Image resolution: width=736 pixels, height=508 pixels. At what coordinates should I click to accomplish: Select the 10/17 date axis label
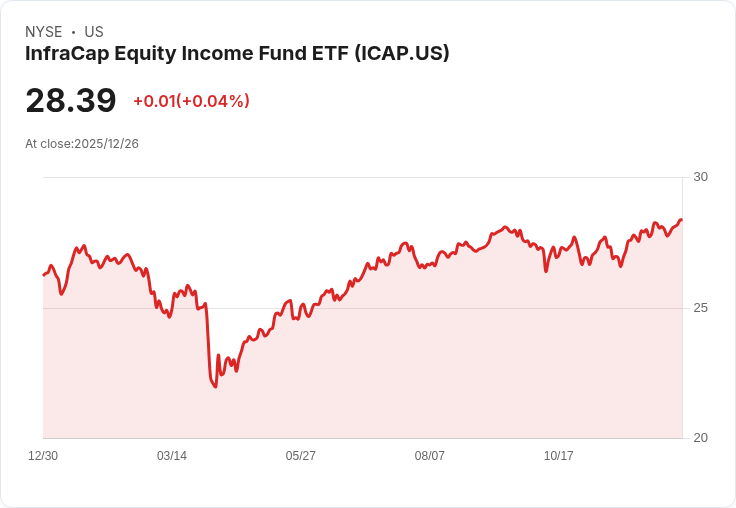[x=559, y=456]
